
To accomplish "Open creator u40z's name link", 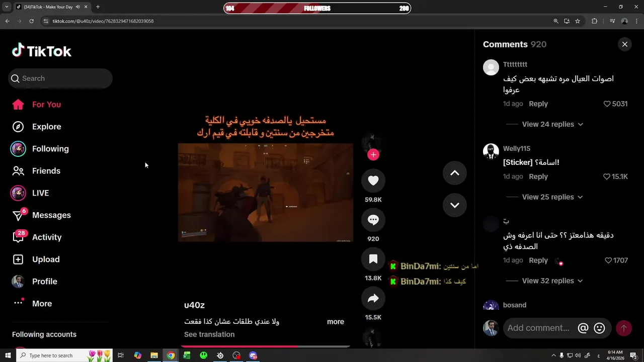I will 194,305.
